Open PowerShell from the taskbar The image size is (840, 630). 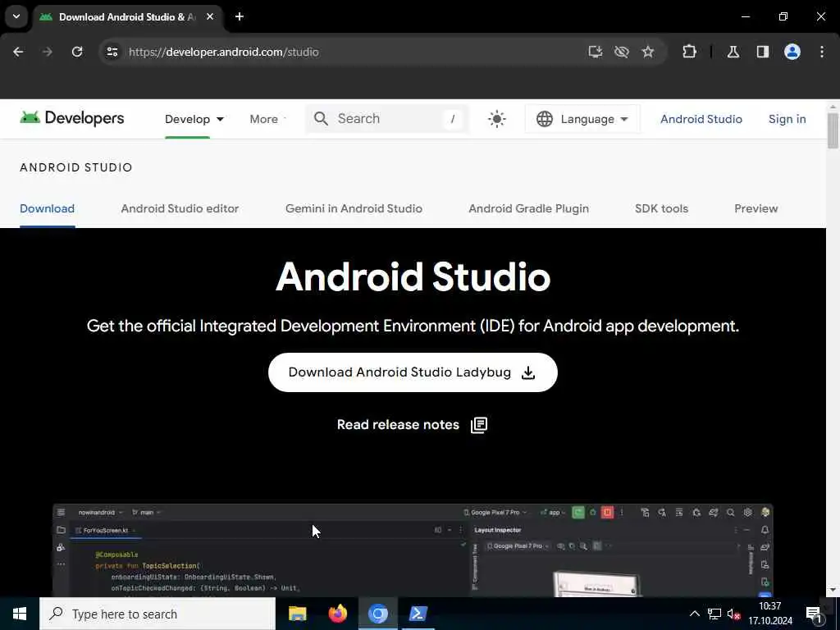point(418,614)
